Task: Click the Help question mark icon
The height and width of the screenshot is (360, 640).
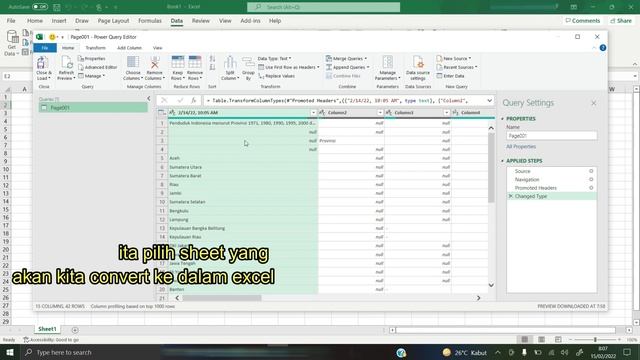Action: click(x=603, y=48)
